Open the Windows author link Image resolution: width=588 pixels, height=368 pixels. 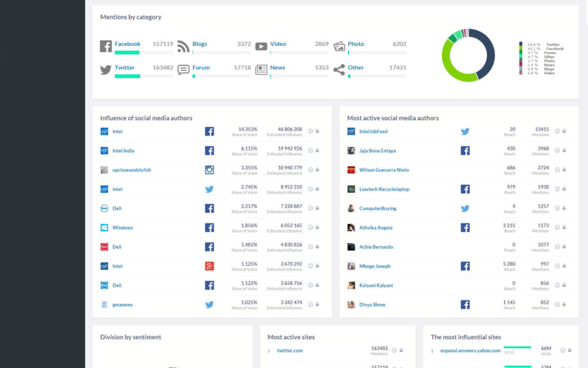[123, 227]
